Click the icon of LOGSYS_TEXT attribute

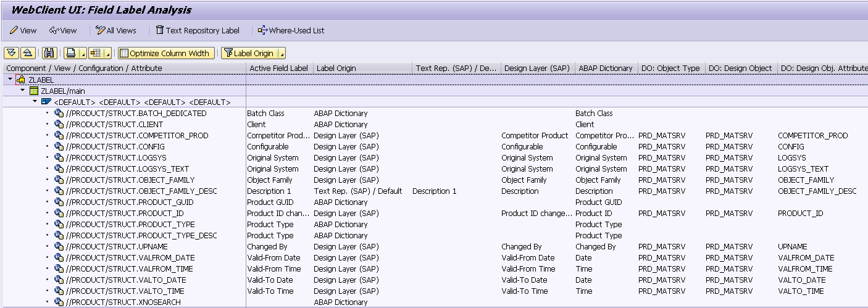[59, 169]
